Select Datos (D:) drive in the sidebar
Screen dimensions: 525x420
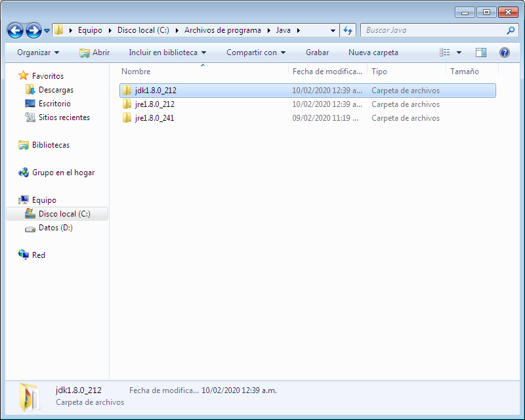point(55,228)
